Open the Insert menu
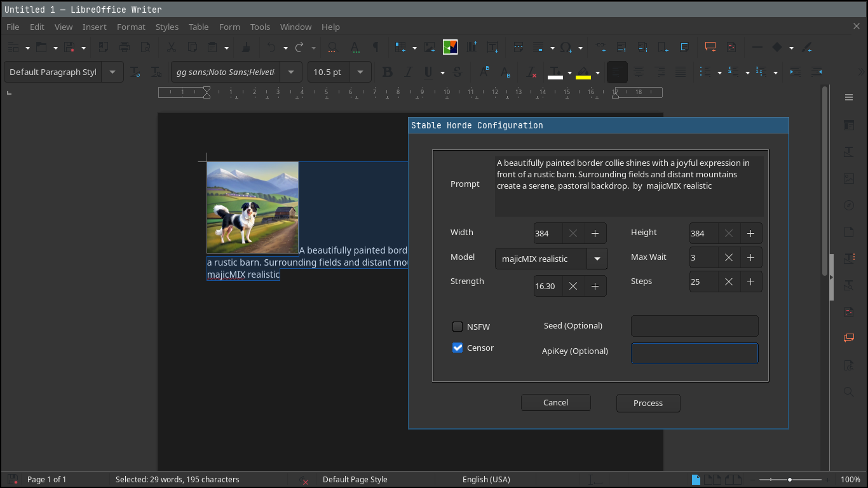The width and height of the screenshot is (868, 488). coord(94,27)
